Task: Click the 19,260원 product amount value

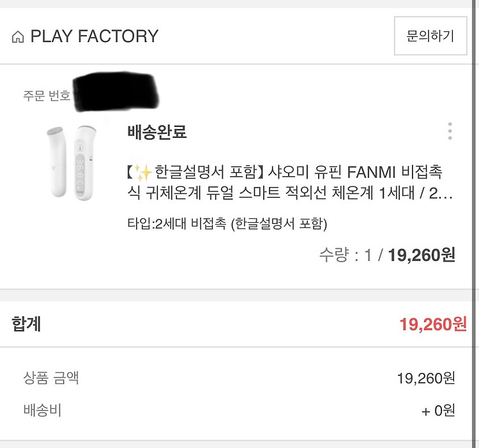Action: pyautogui.click(x=426, y=378)
